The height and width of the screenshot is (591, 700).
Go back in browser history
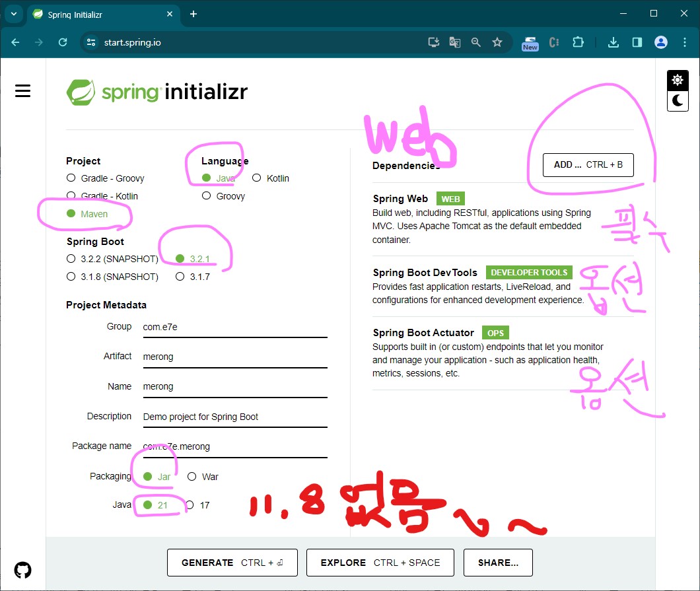coord(15,42)
